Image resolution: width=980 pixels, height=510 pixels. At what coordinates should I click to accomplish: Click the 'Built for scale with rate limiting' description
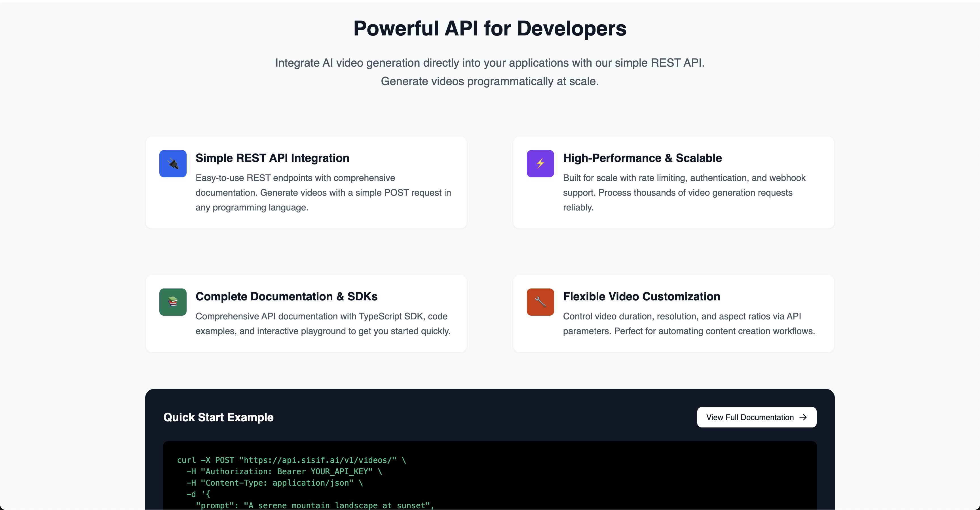[x=685, y=193]
